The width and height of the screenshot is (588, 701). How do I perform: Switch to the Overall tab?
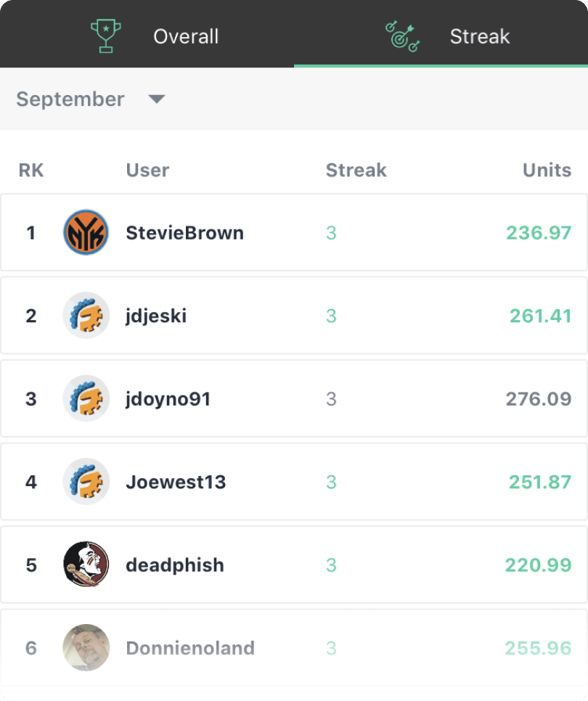pos(186,36)
